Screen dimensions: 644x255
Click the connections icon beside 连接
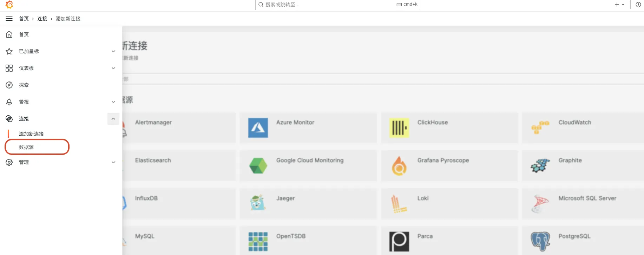9,119
